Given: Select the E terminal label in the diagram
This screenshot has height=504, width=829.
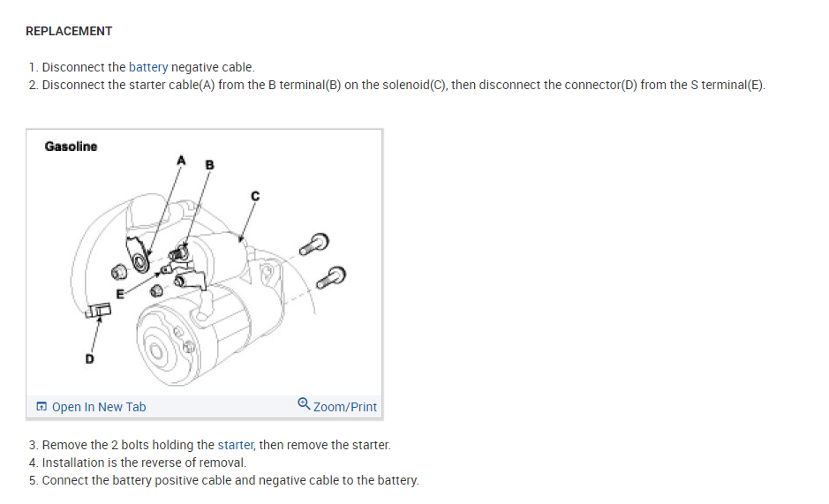Looking at the screenshot, I should click(120, 294).
